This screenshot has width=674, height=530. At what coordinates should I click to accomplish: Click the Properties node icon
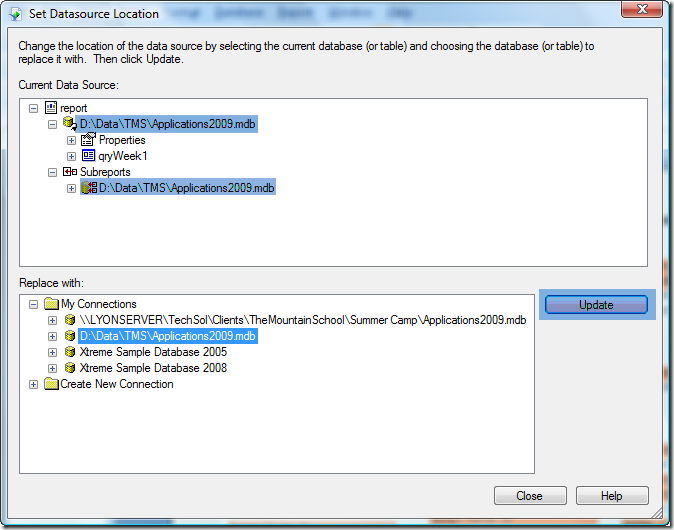88,140
